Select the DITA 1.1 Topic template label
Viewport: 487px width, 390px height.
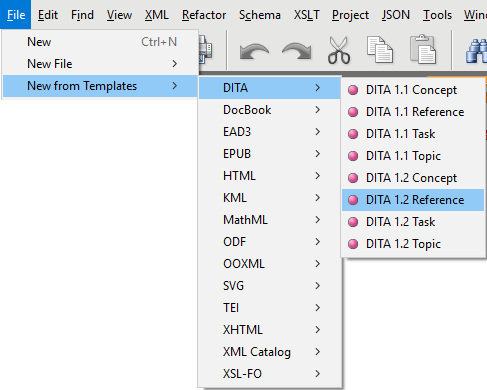[x=403, y=156]
